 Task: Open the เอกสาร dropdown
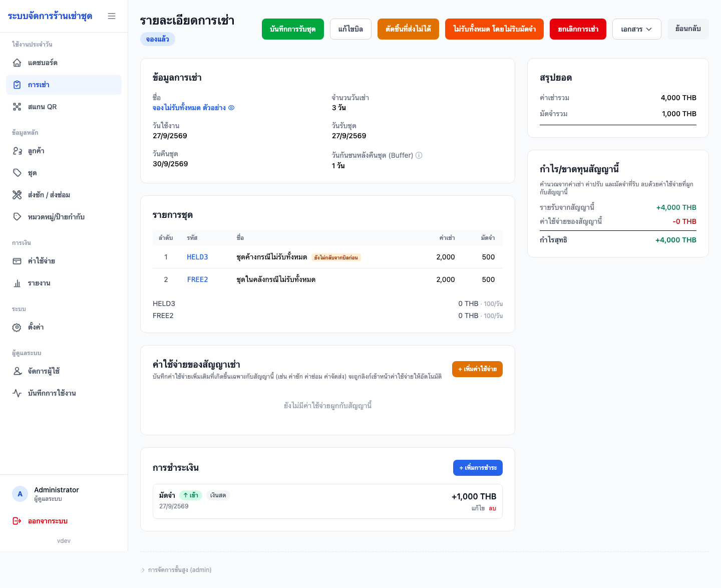click(x=637, y=29)
